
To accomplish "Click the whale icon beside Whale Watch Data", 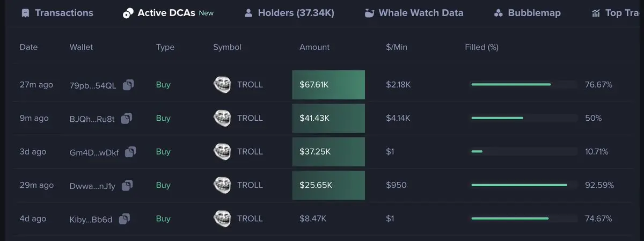I will [369, 13].
